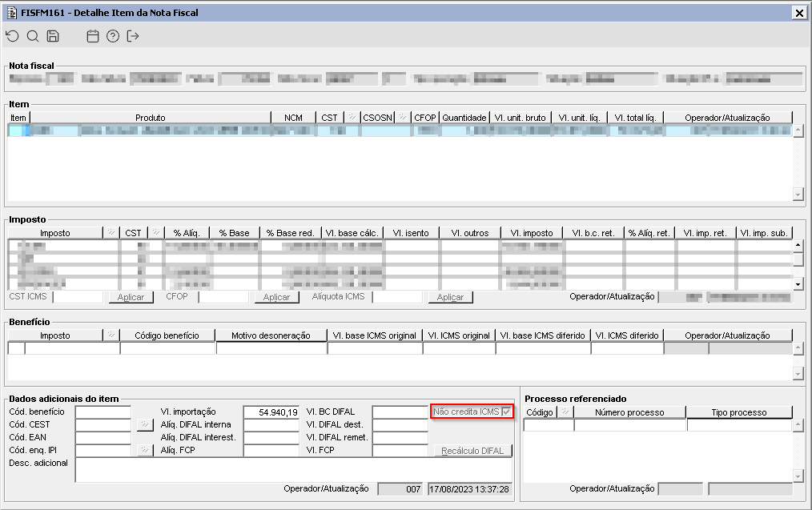Screen dimensions: 812x510
Task: Click the Vl. FCP input field
Action: pyautogui.click(x=400, y=451)
